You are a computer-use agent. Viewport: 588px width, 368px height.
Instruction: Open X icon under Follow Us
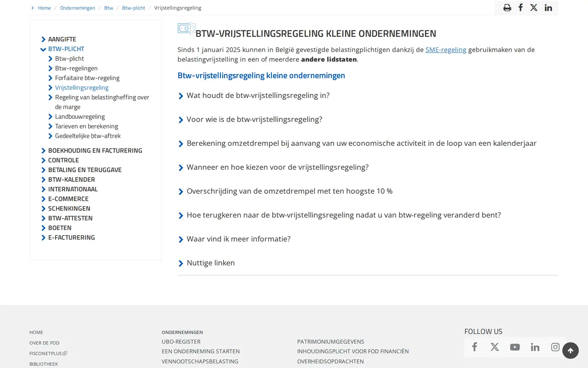coord(495,347)
